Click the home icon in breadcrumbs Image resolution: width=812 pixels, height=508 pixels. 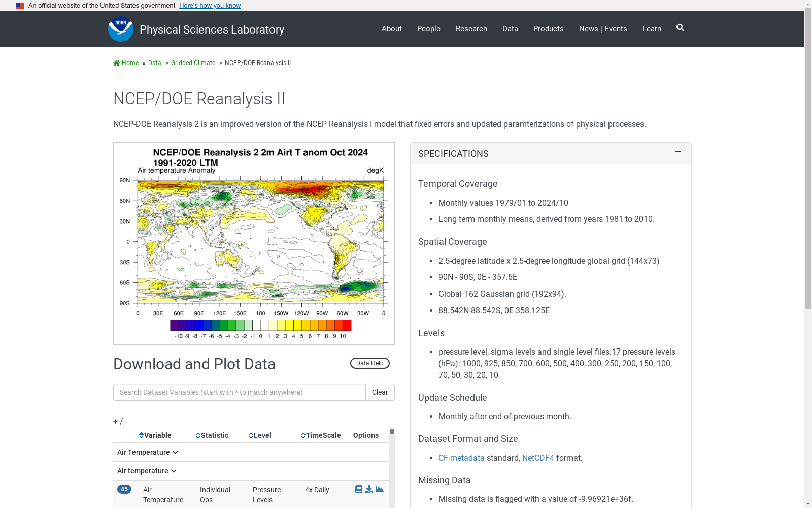click(x=117, y=63)
